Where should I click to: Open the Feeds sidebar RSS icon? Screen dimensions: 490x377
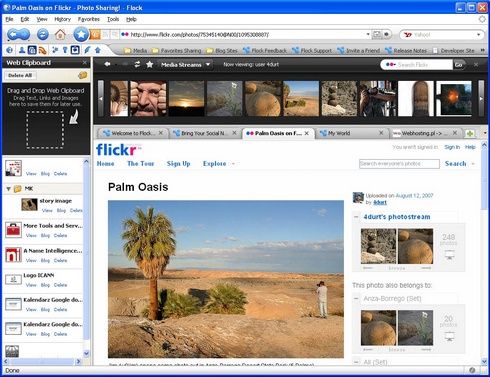point(43,50)
